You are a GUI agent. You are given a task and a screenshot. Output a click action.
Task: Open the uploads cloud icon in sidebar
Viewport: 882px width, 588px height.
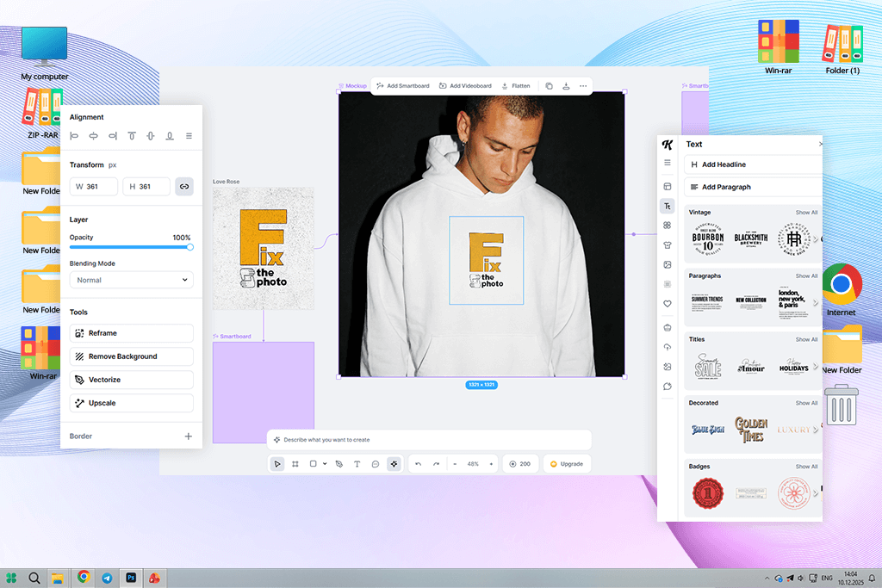coord(668,347)
